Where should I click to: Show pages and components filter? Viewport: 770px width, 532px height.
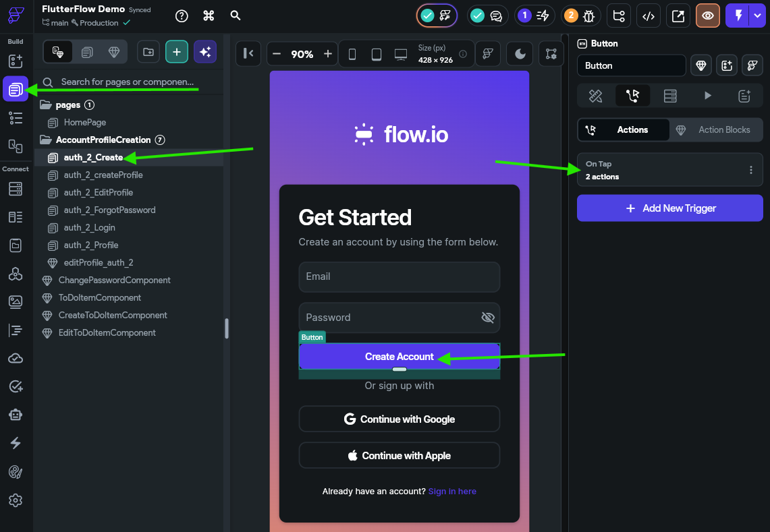point(58,52)
